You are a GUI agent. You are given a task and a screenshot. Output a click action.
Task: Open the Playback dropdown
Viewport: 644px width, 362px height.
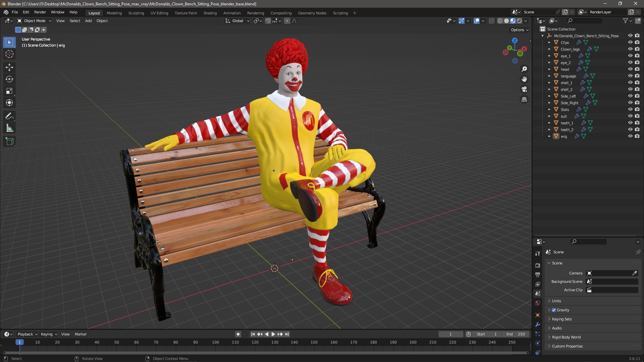point(27,334)
